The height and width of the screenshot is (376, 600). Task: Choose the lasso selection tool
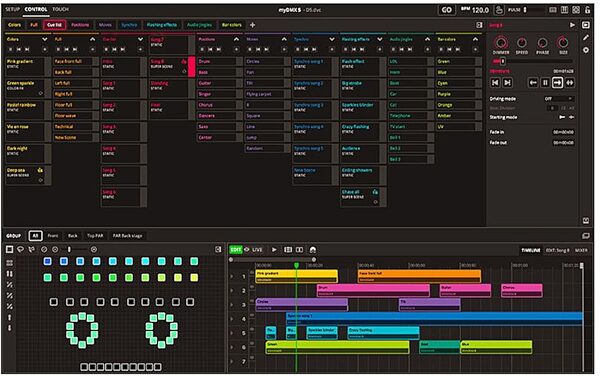(x=20, y=249)
